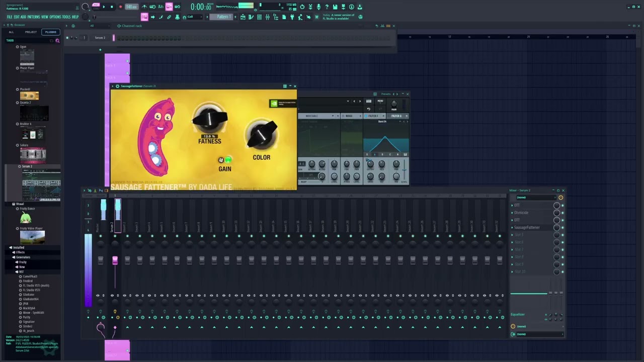Select Serum 2 plugin thumbnail in browser

coord(41,185)
